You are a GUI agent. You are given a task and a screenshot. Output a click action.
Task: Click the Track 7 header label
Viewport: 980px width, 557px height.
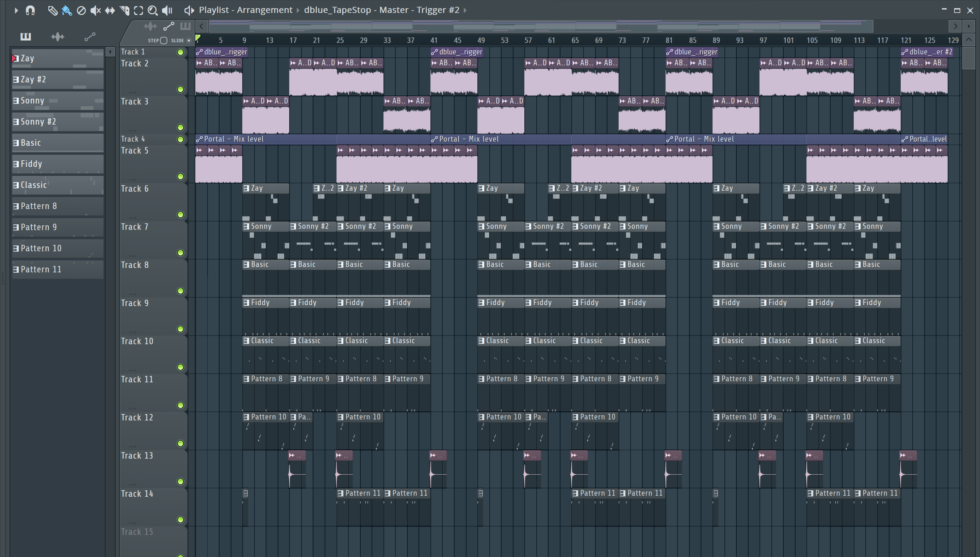click(x=134, y=227)
